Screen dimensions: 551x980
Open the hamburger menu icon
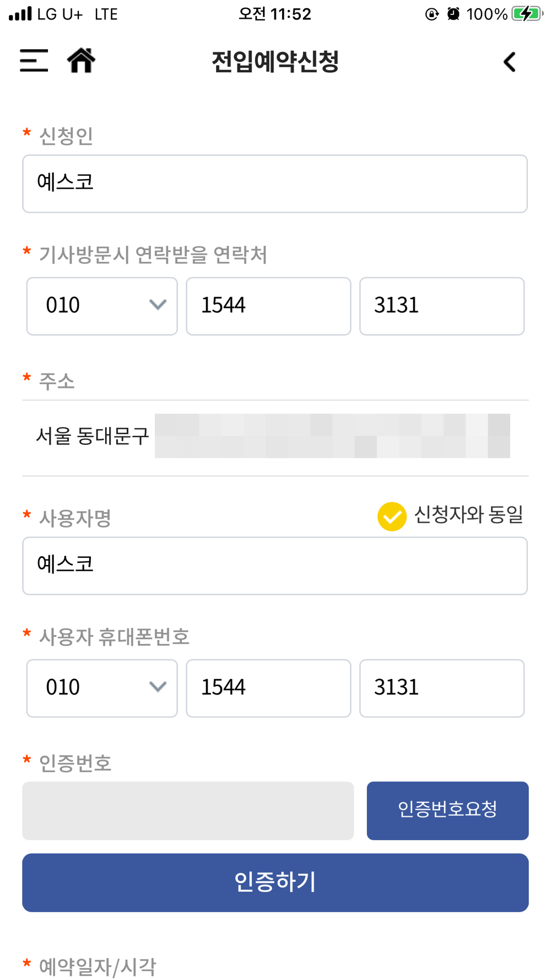coord(34,61)
